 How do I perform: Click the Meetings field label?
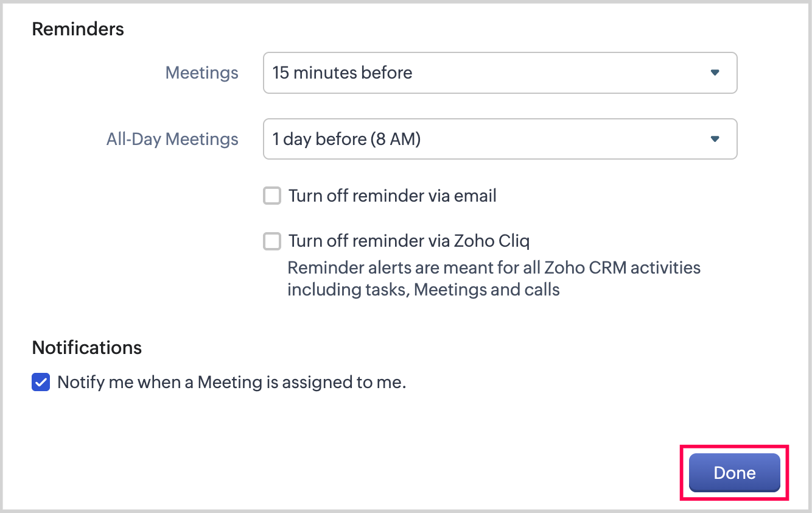tap(202, 73)
